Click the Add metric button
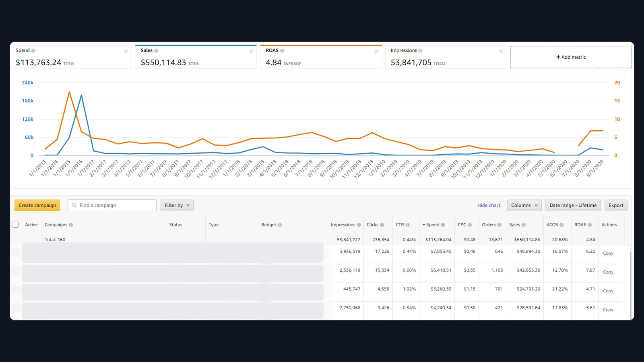Viewport: 644px width, 362px height. (x=571, y=57)
